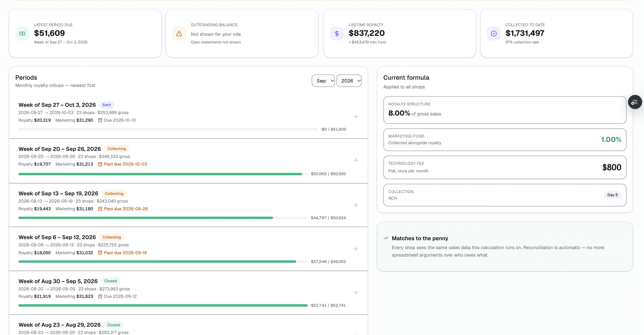Click the '$0 / $51,609' progress amount
This screenshot has width=644, height=335.
[x=334, y=129]
